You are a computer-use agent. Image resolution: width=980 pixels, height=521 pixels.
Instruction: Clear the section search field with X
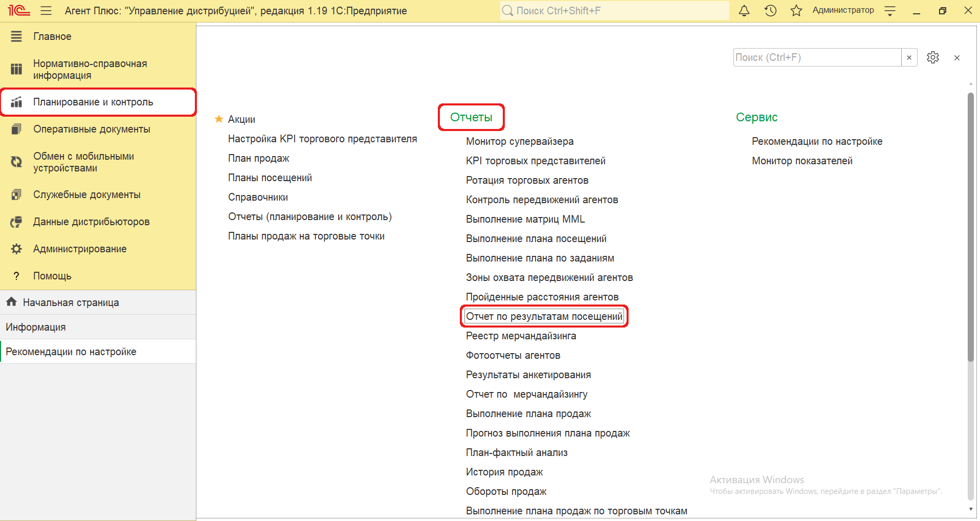coord(909,58)
